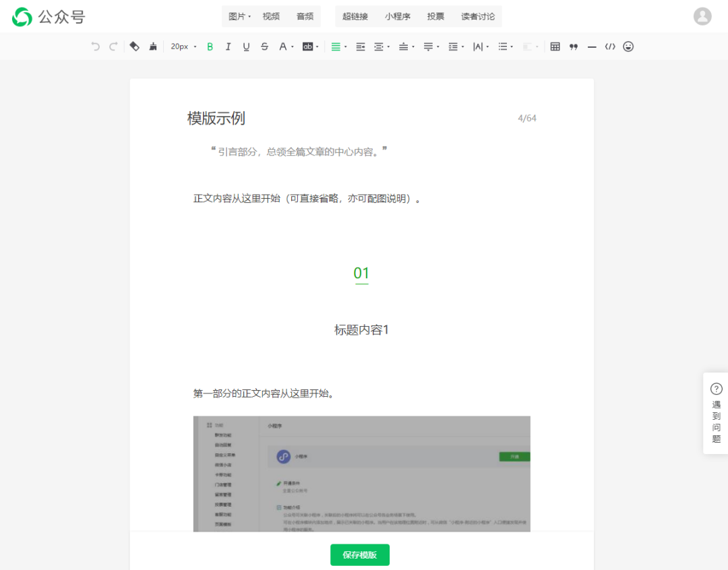Click the heading 标题内容1
The image size is (728, 570).
click(361, 330)
